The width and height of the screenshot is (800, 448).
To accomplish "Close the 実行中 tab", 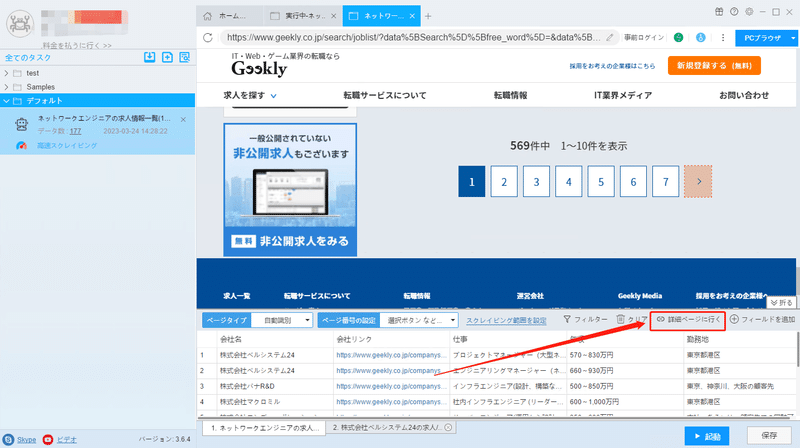I will pyautogui.click(x=333, y=16).
